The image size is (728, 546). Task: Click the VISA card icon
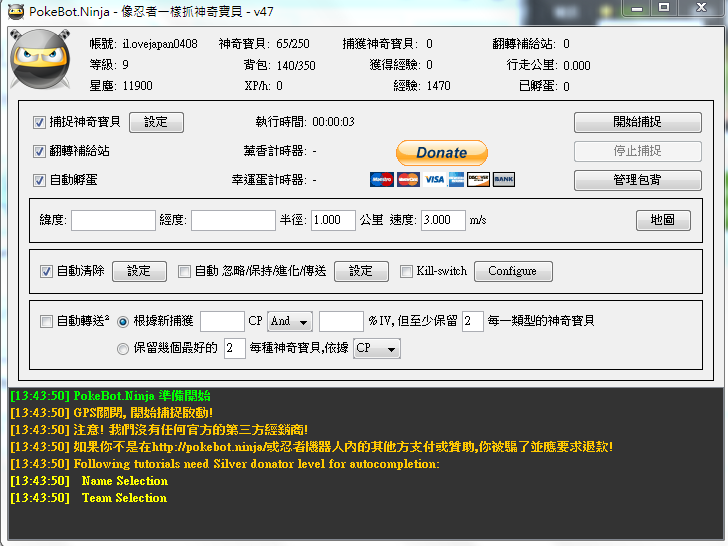pos(434,179)
